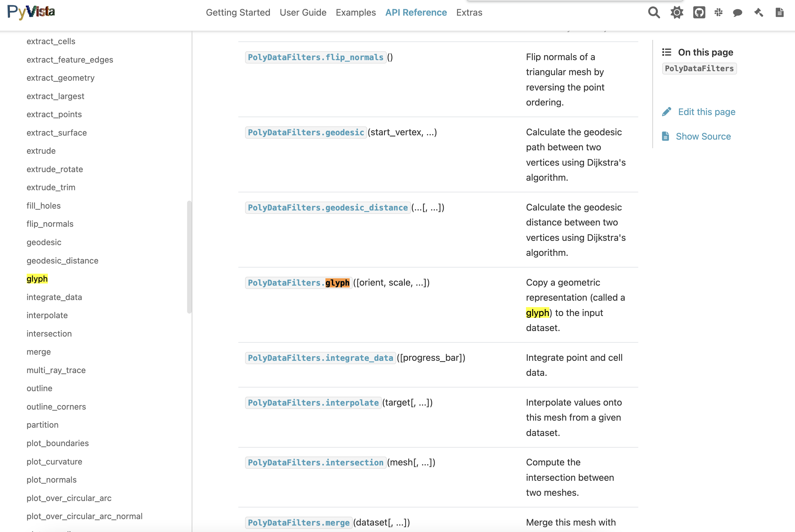Viewport: 795px width, 532px height.
Task: Open PolyDataFilters.geodesic link
Action: click(x=305, y=133)
